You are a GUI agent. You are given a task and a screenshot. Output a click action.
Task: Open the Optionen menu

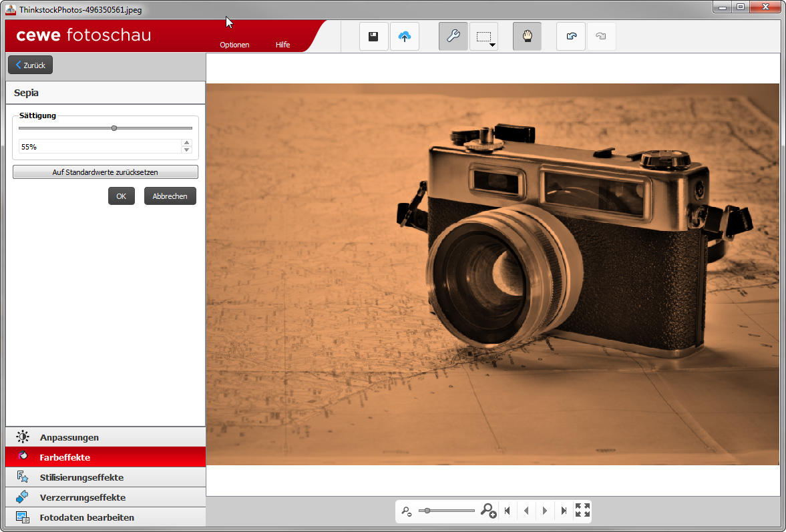pos(234,45)
